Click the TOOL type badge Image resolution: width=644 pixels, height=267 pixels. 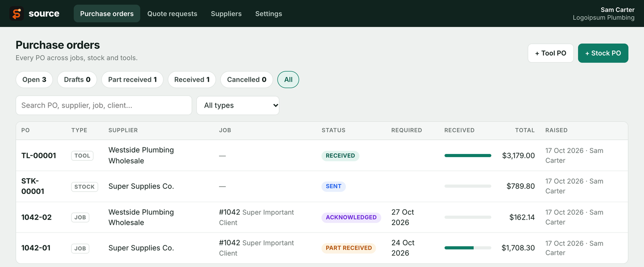[82, 155]
